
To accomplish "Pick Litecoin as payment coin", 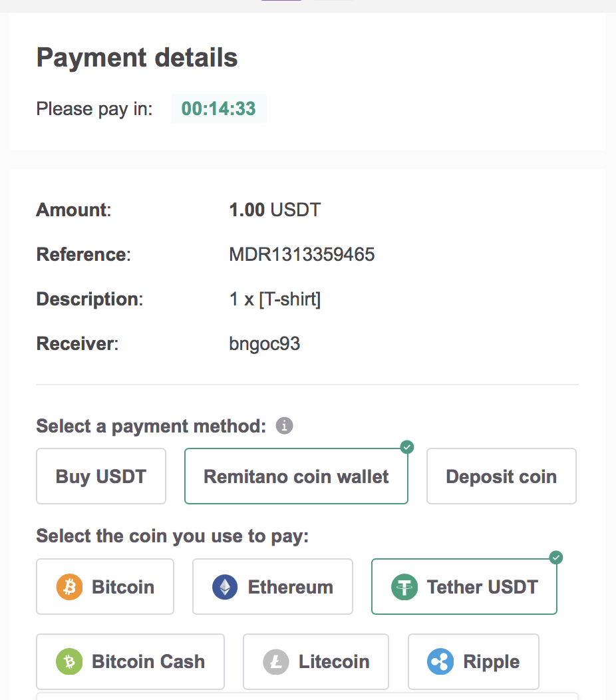I will click(316, 661).
